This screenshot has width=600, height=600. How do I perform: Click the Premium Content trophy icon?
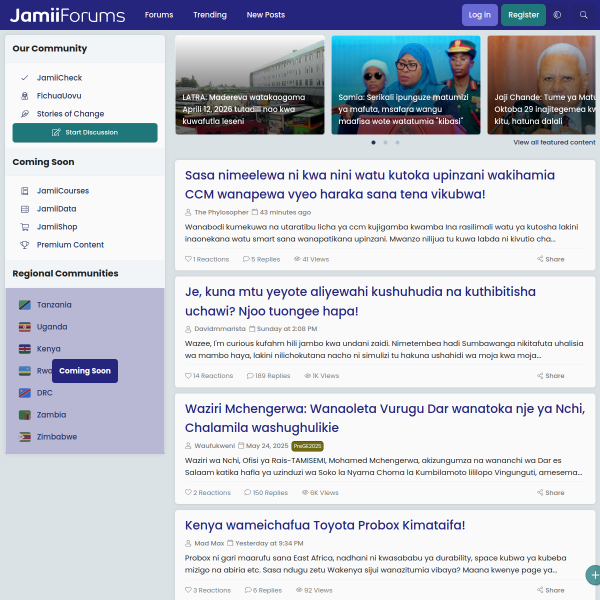[24, 245]
